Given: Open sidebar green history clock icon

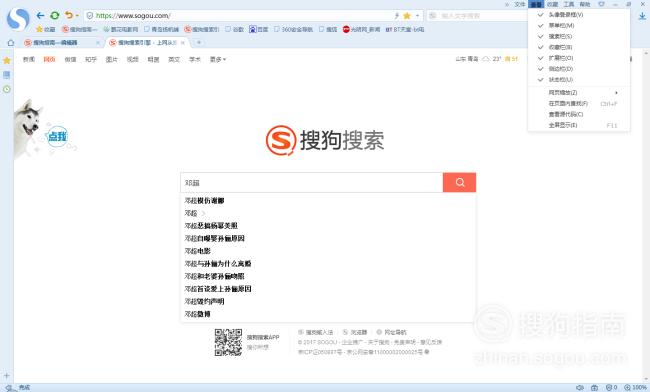Looking at the screenshot, I should [7, 90].
